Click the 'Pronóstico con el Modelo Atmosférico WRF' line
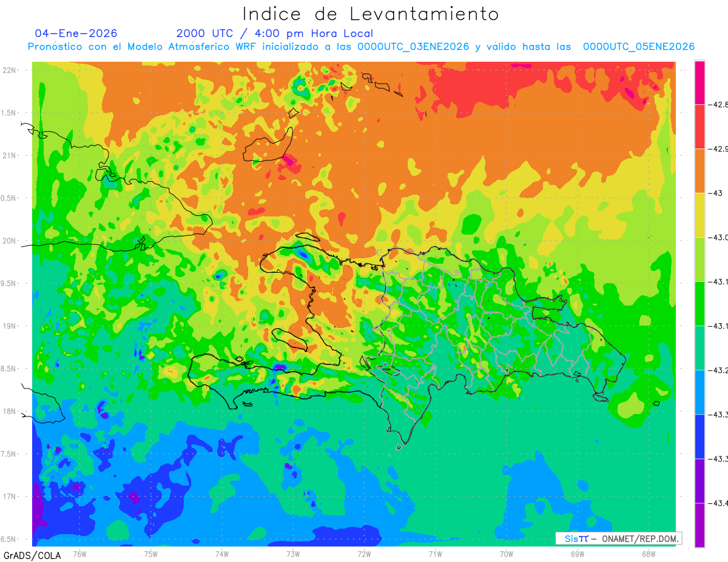 [x=361, y=47]
